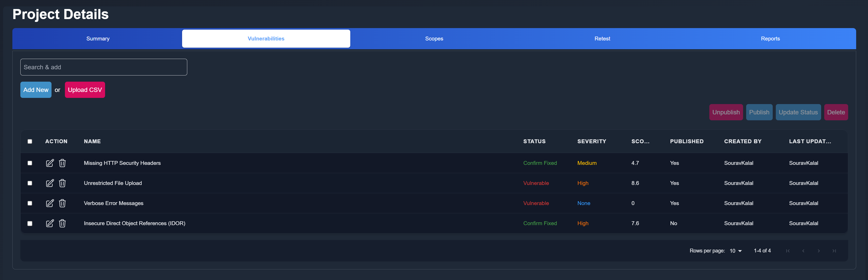The height and width of the screenshot is (280, 868).
Task: Go to next page arrow in pagination
Action: tap(819, 251)
